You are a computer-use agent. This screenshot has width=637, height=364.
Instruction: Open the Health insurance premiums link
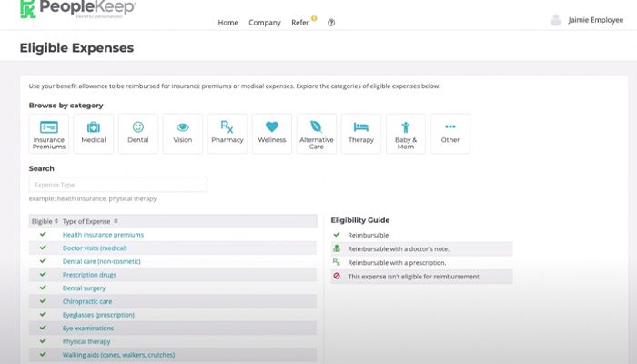[x=103, y=235]
